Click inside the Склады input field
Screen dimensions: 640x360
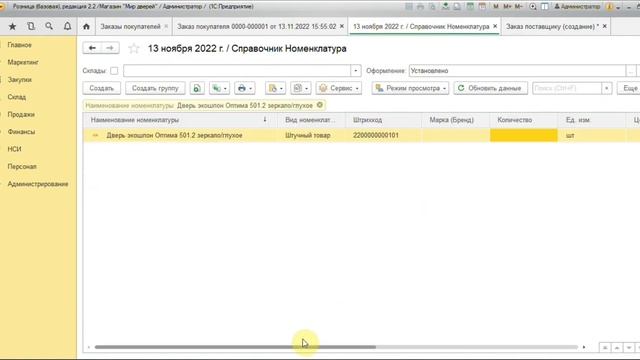[x=237, y=71]
